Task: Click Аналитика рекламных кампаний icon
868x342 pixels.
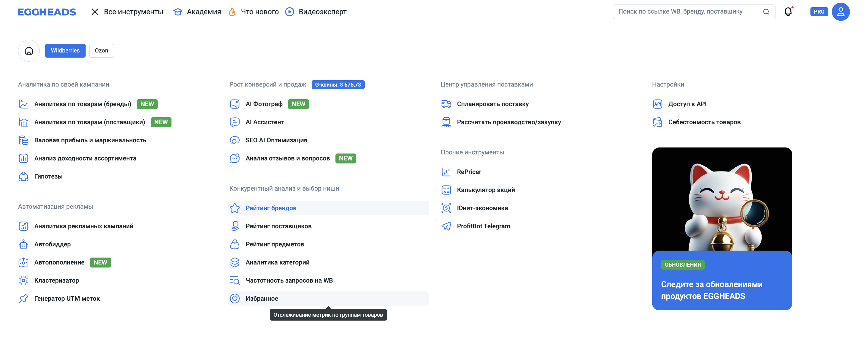Action: pos(24,226)
